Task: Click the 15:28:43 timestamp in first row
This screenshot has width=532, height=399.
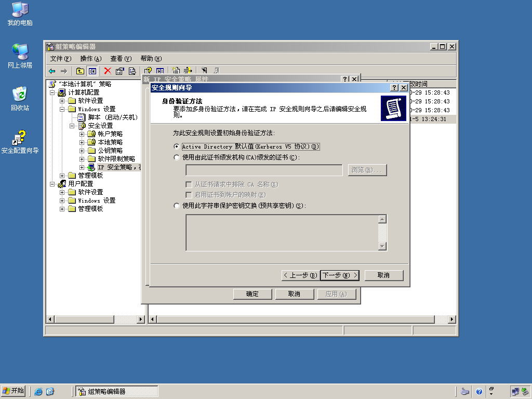Action: coord(437,92)
